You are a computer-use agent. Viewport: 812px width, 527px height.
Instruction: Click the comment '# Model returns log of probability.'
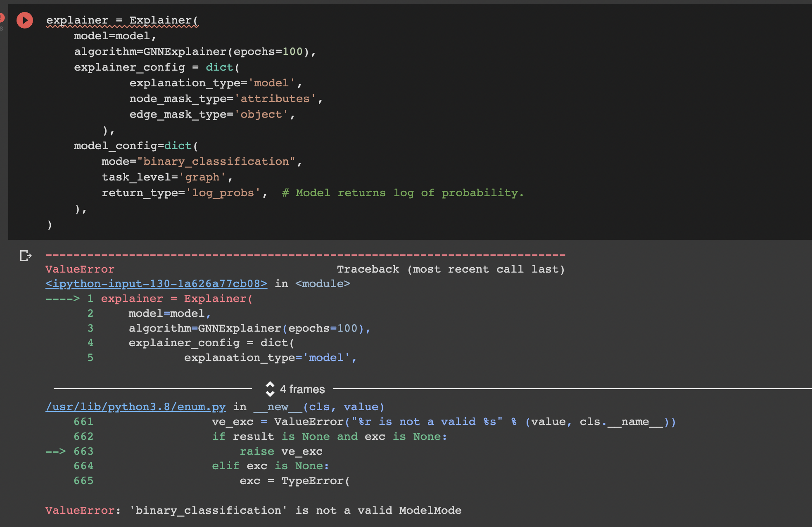(403, 193)
